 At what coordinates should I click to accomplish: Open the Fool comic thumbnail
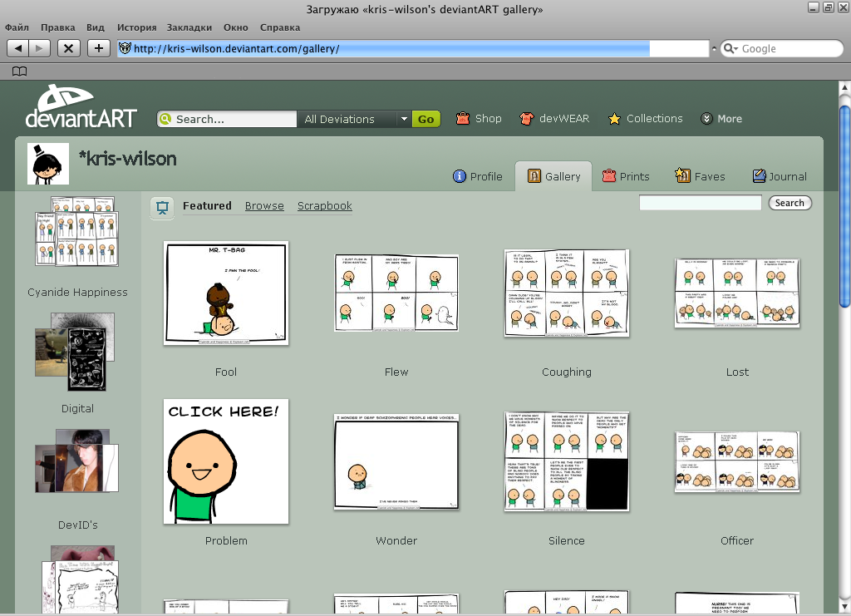pos(226,293)
